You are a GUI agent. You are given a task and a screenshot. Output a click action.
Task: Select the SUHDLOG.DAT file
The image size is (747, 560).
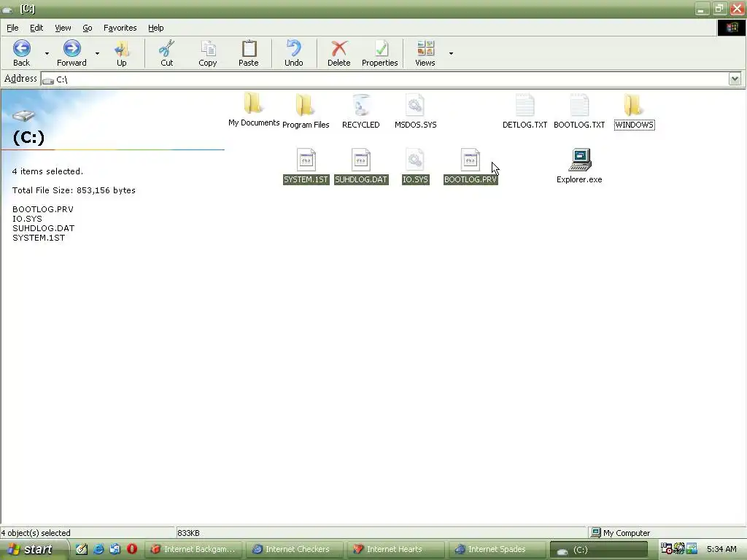click(361, 166)
